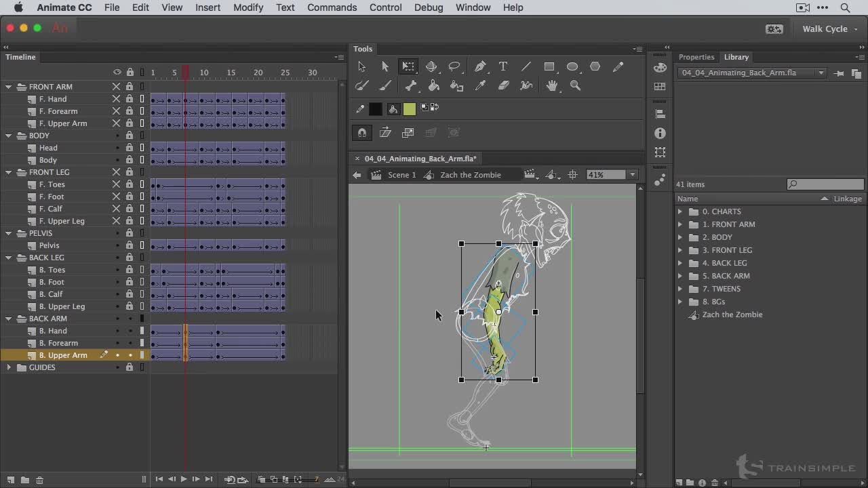Select the Text tool
This screenshot has height=488, width=868.
(503, 66)
